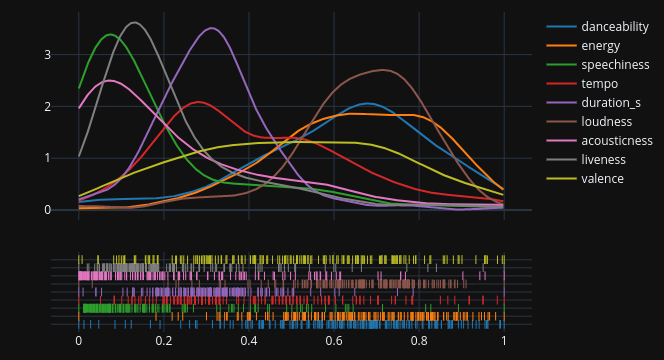Click the x-axis tick label 0.2
The image size is (664, 360).
[164, 341]
